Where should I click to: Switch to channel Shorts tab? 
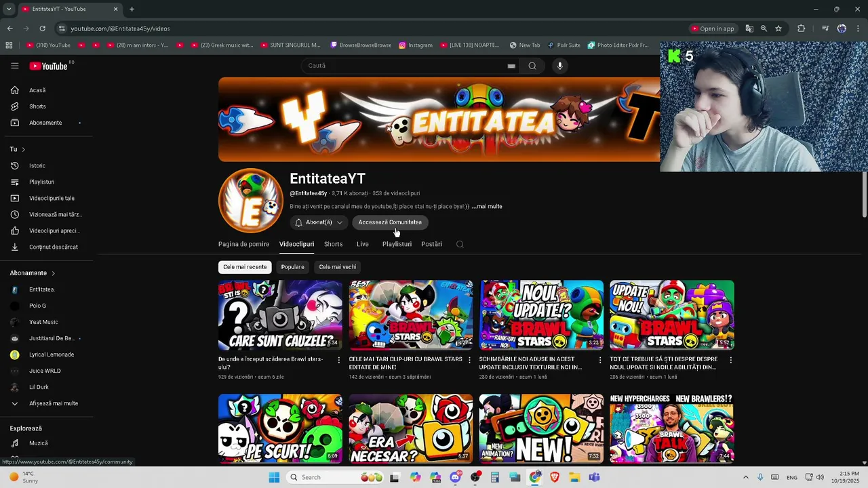point(333,244)
